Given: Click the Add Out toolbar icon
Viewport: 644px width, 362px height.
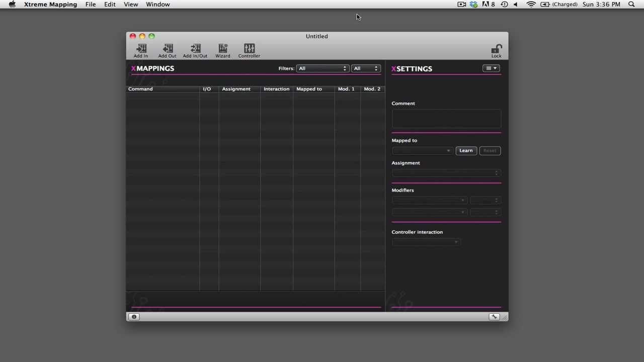Looking at the screenshot, I should [x=168, y=49].
